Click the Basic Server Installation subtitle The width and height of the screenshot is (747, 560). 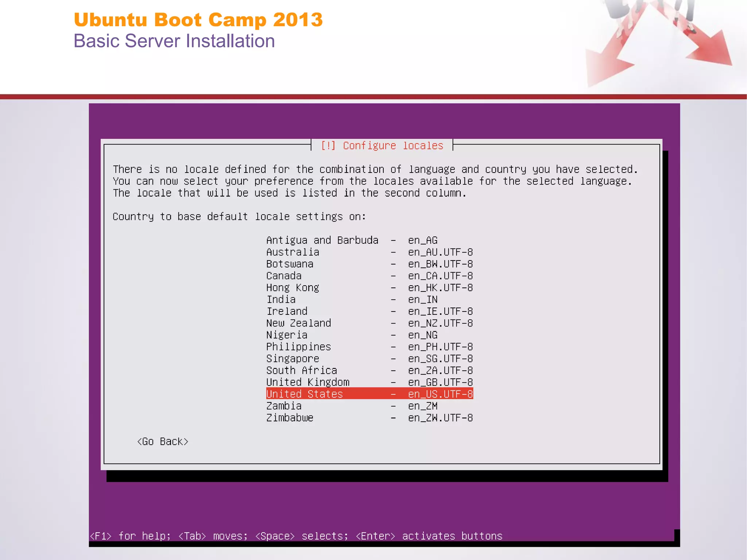[x=174, y=41]
